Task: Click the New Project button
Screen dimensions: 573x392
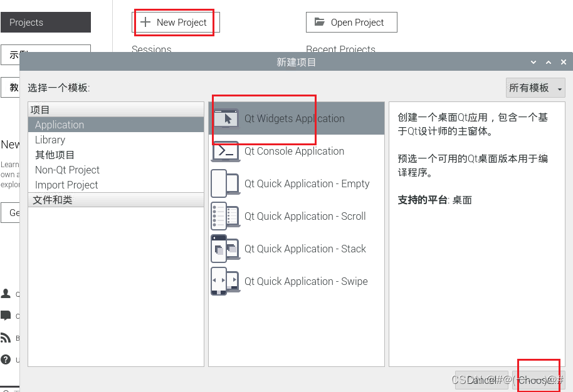Action: [x=176, y=23]
